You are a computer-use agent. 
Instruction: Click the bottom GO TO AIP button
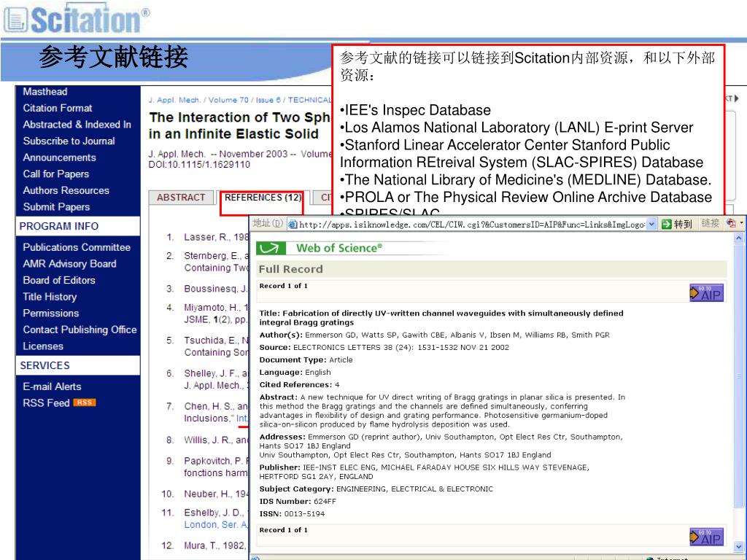[706, 537]
